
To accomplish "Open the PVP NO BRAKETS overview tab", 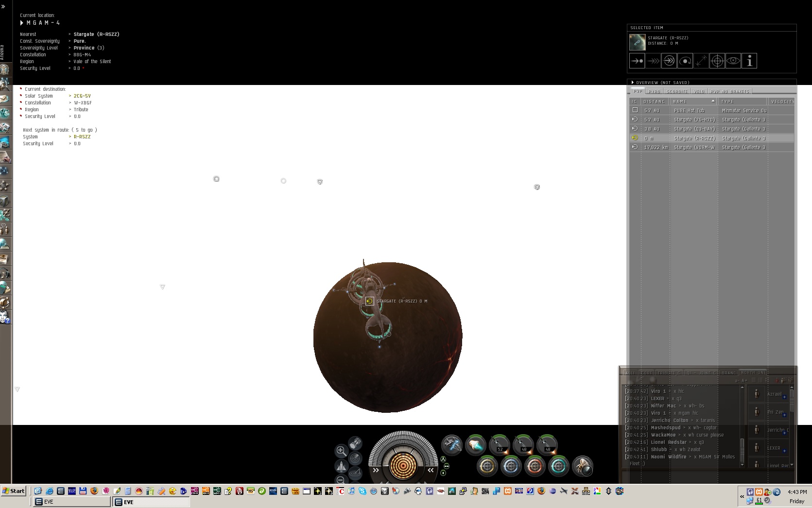I will tap(730, 91).
